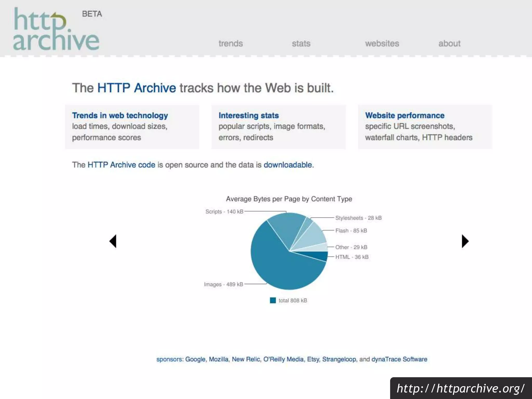Visit O'Reilly Media sponsor link
This screenshot has width=532, height=399.
click(283, 359)
